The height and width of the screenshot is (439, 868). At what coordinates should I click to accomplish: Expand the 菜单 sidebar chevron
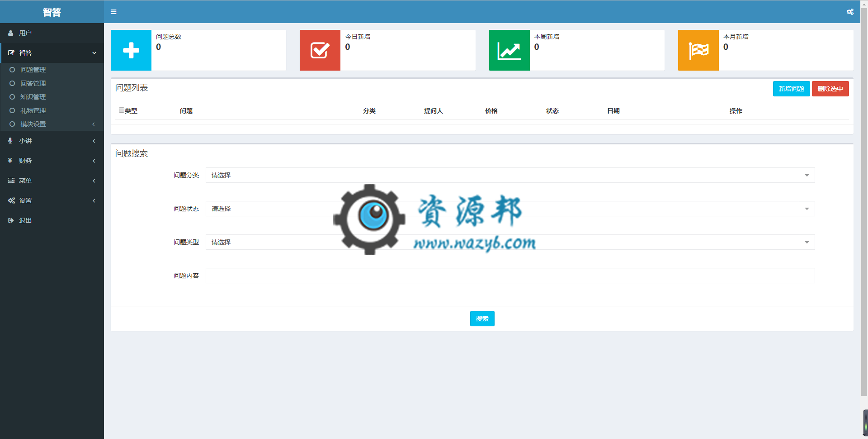pyautogui.click(x=94, y=181)
